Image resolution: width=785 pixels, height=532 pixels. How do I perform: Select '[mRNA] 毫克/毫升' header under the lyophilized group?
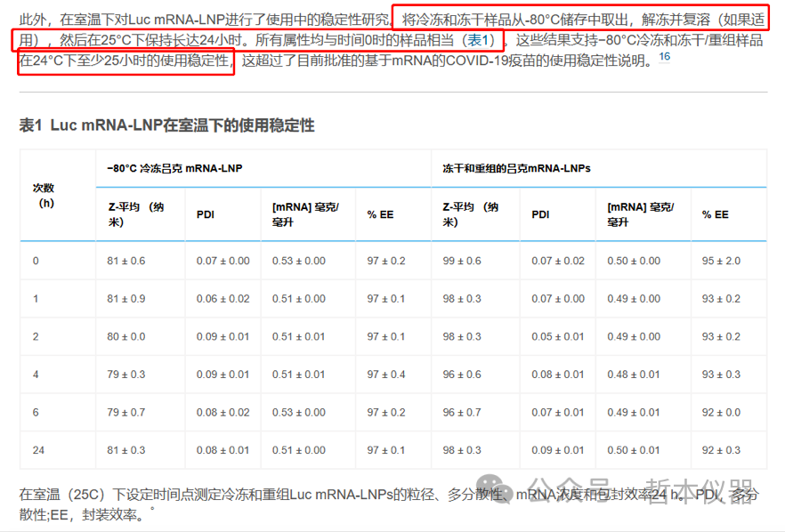(640, 214)
